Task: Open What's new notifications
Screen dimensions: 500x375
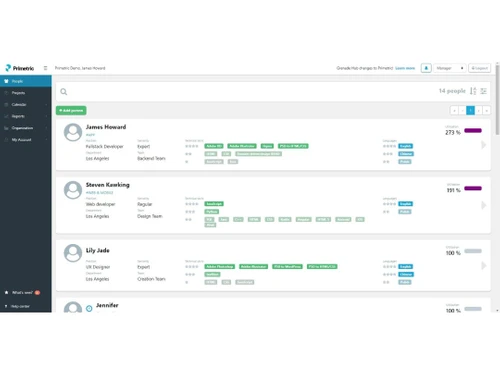Action: pos(22,293)
